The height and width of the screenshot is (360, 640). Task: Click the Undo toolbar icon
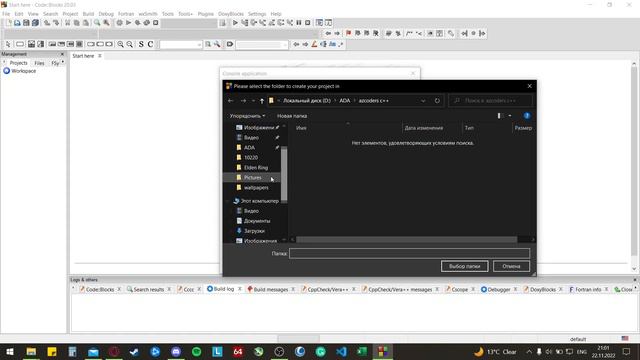click(47, 23)
